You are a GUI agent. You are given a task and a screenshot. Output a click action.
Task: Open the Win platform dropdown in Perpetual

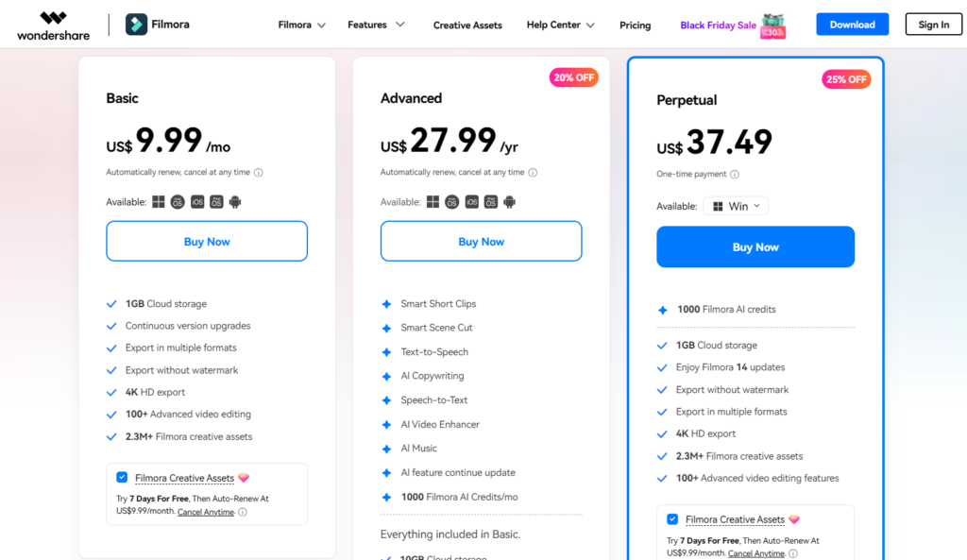(x=736, y=206)
